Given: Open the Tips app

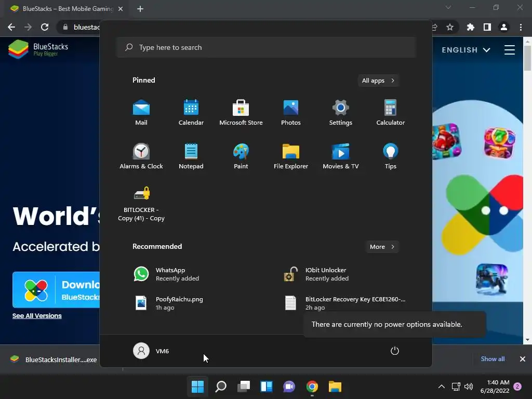Looking at the screenshot, I should point(391,156).
